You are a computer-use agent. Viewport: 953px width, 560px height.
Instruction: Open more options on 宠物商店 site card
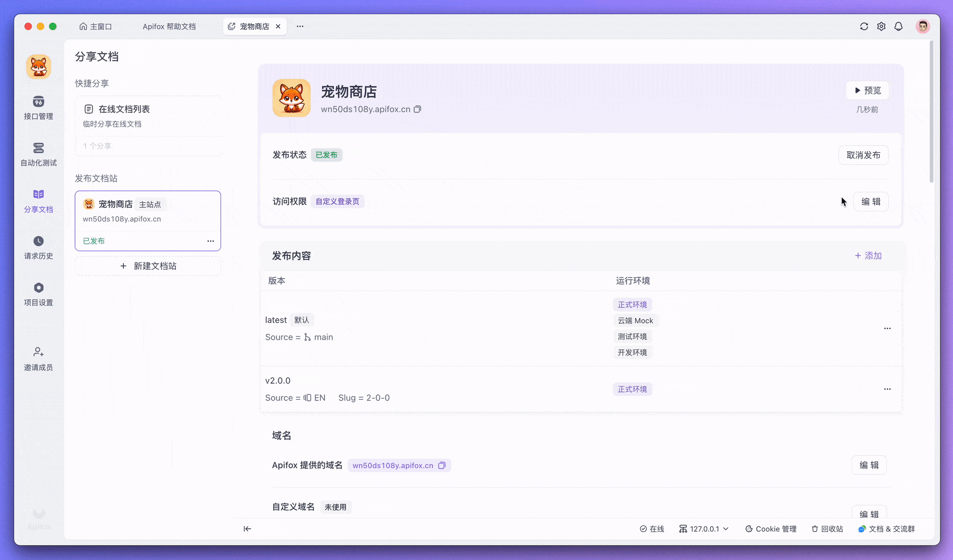coord(211,241)
